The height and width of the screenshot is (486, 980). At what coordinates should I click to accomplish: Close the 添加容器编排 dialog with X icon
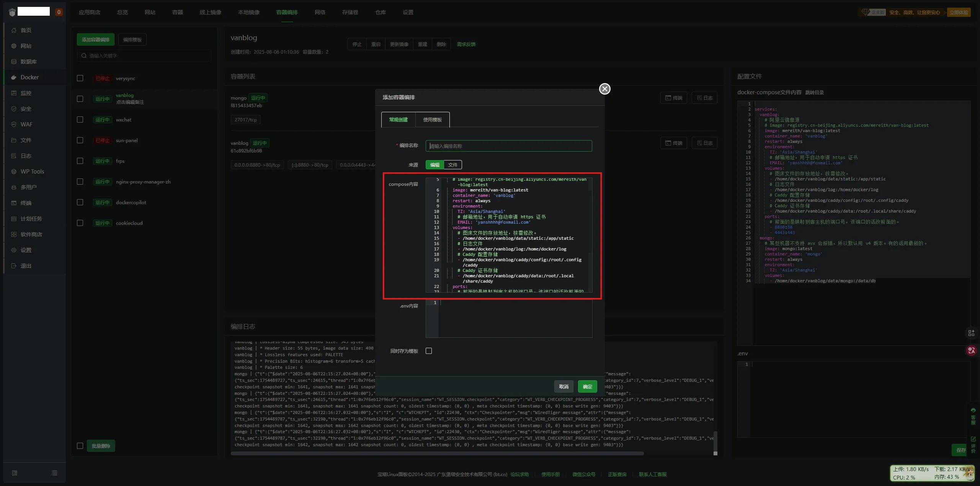(x=604, y=89)
